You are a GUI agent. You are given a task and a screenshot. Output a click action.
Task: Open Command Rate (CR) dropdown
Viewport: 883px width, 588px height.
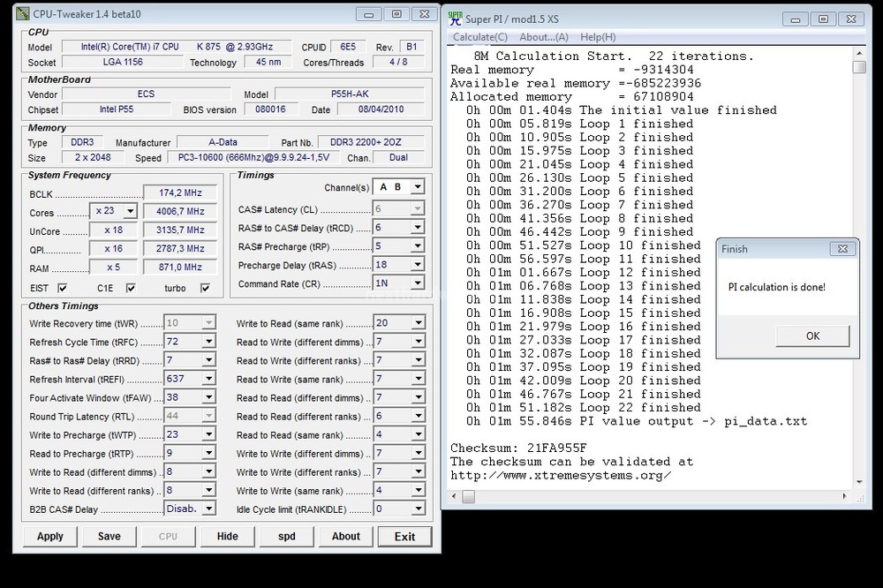[x=418, y=283]
